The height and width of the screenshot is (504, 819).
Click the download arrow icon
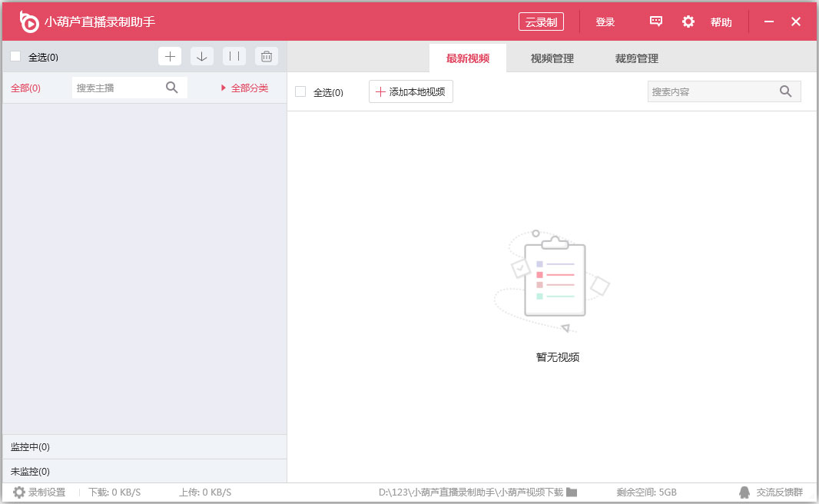tap(202, 56)
